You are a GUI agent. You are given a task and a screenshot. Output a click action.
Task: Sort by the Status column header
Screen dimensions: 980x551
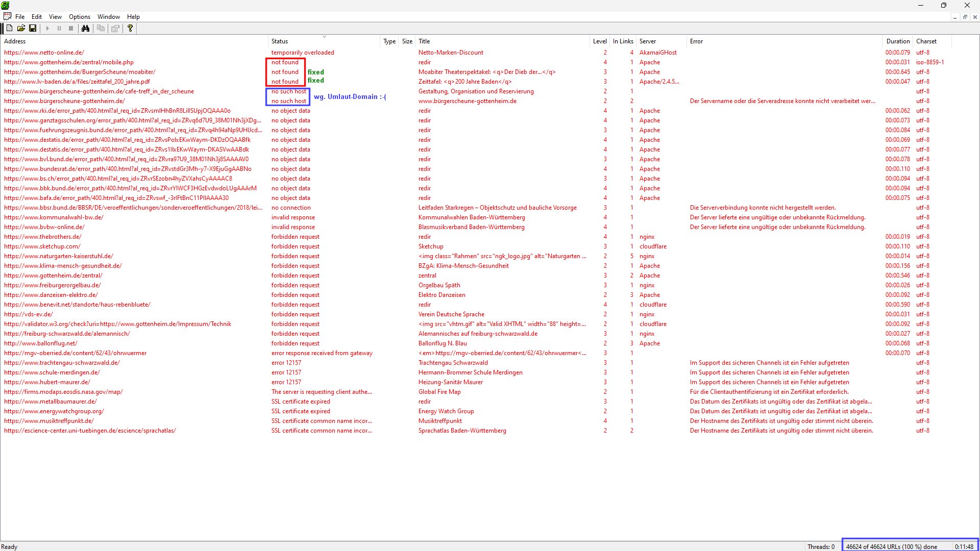tap(280, 41)
